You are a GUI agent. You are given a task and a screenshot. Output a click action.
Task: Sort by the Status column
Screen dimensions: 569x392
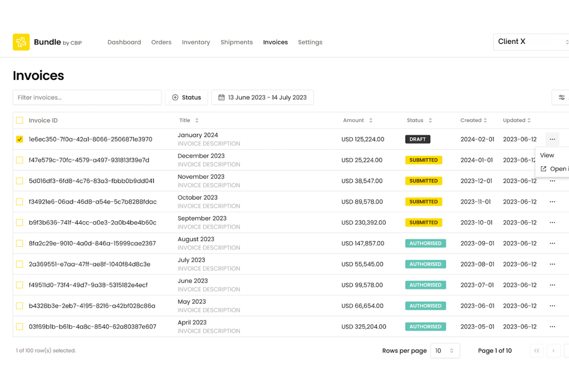[419, 120]
